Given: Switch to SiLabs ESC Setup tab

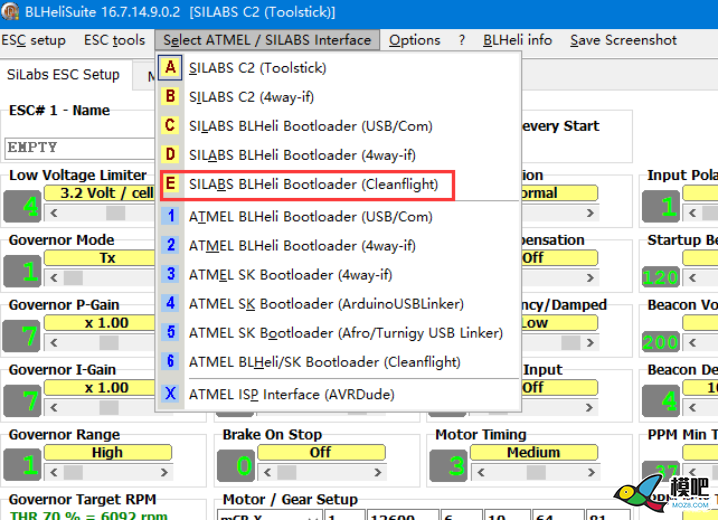Looking at the screenshot, I should coord(63,74).
